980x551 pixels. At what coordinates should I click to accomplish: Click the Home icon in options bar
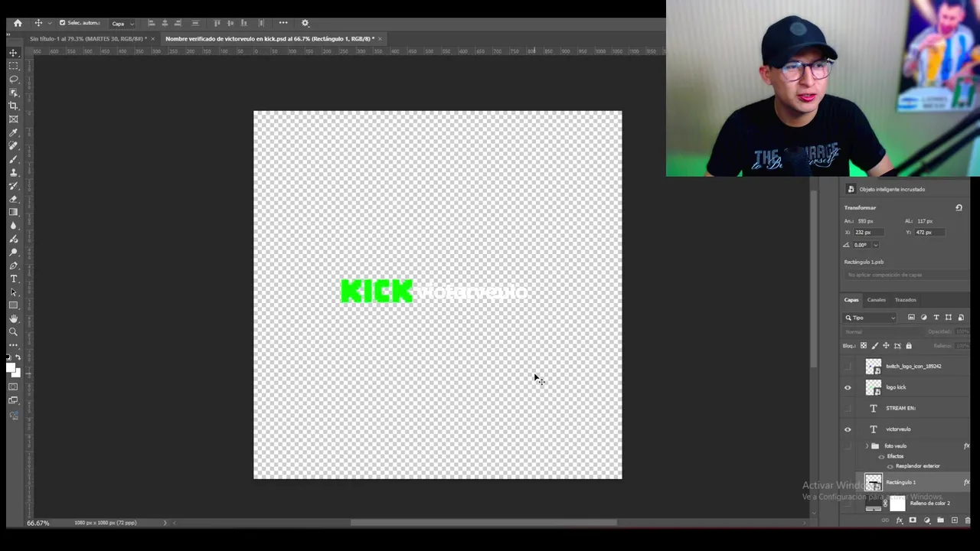[x=18, y=23]
